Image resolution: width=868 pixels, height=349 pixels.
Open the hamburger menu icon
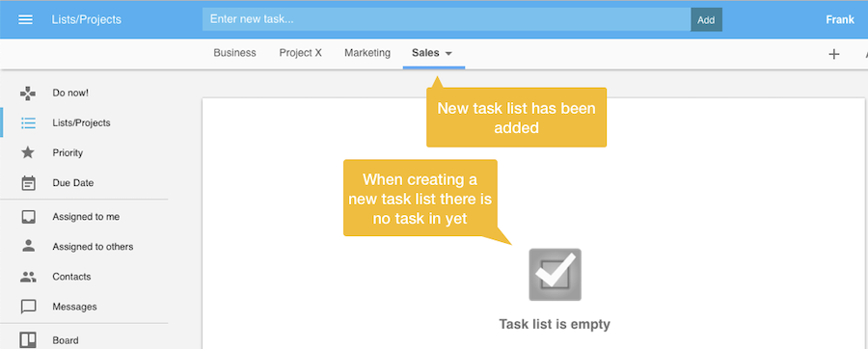(25, 19)
